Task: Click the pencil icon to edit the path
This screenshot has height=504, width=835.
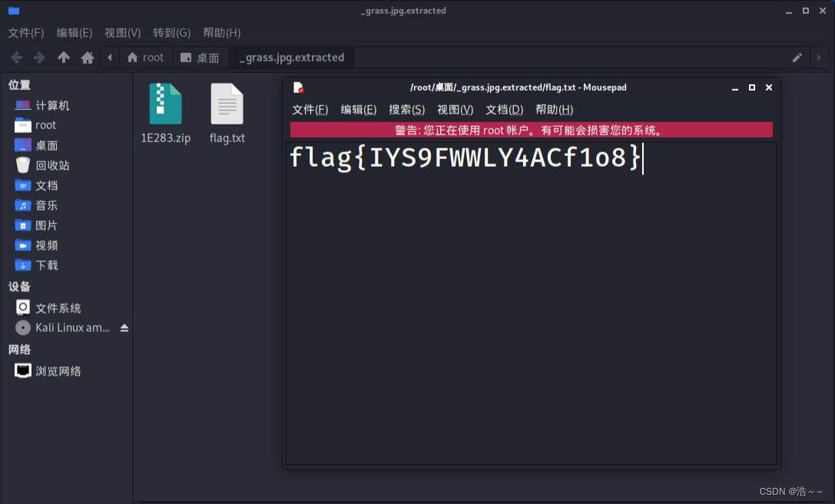Action: [x=797, y=57]
